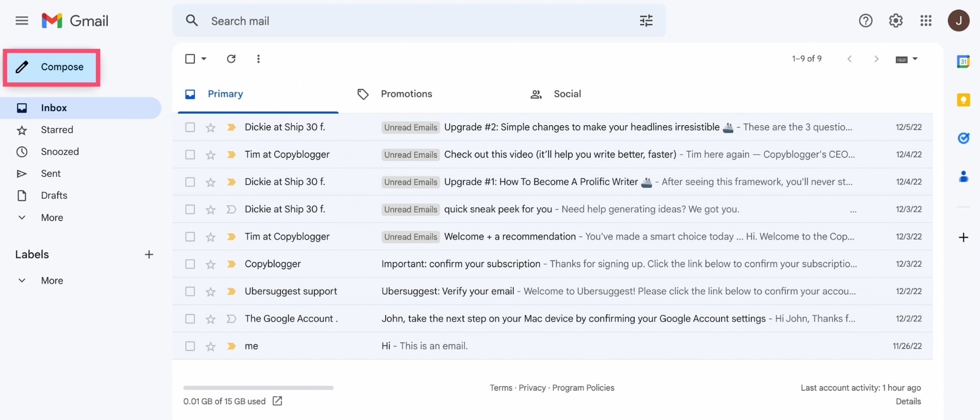980x420 pixels.
Task: Open the main menu hamburger icon
Action: [22, 21]
